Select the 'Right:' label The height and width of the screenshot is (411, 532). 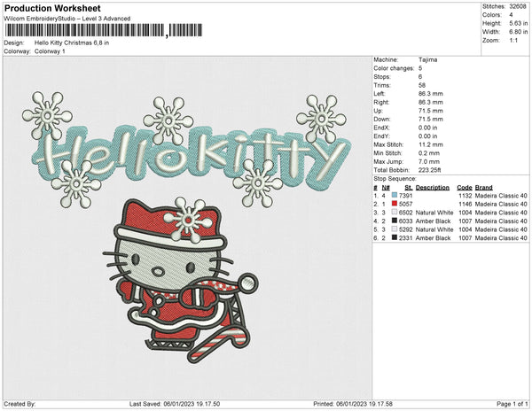[x=381, y=102]
